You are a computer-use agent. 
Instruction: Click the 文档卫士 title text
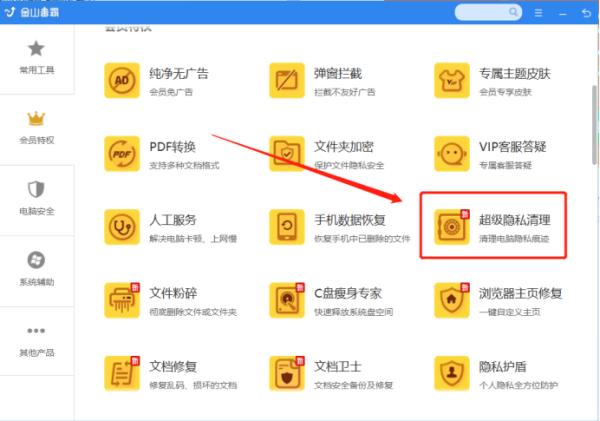click(x=338, y=367)
